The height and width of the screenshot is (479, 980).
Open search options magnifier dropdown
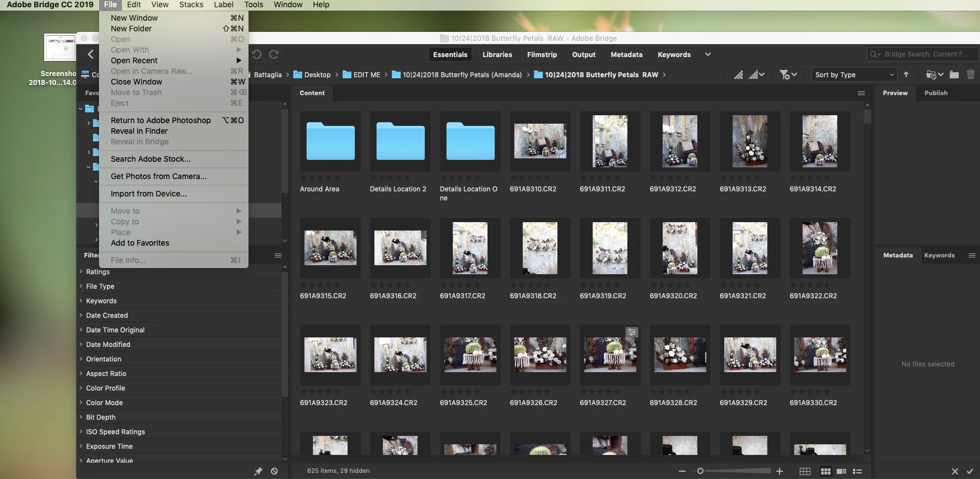coord(875,54)
